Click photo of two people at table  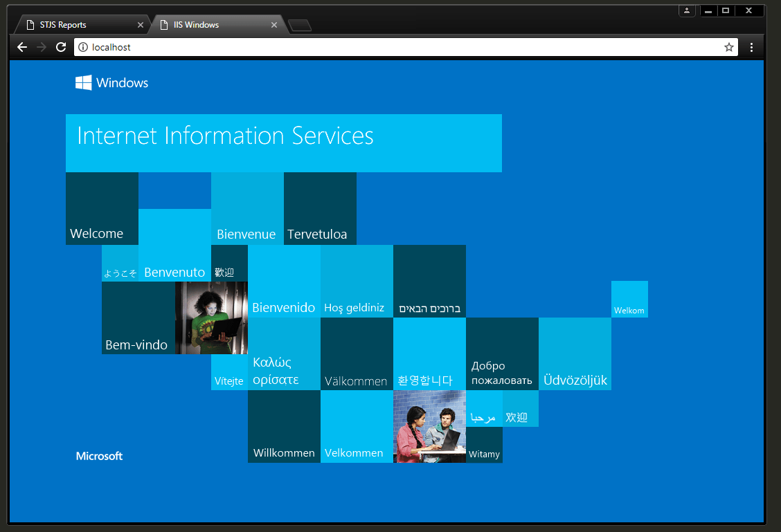click(x=429, y=426)
